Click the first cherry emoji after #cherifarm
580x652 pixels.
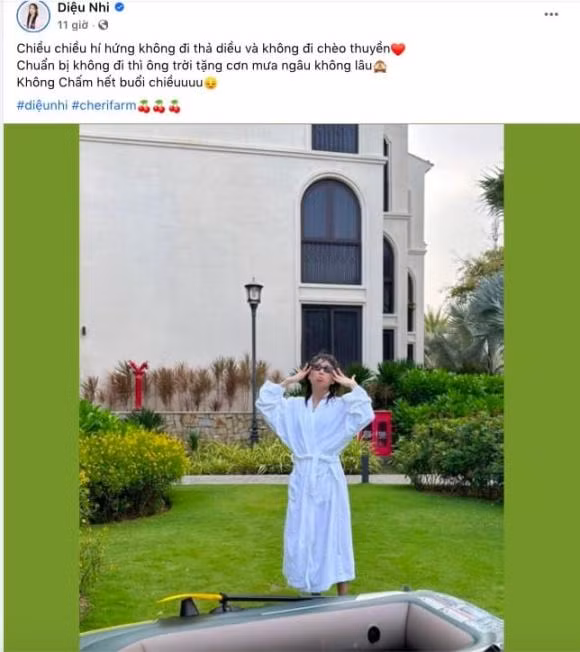tap(144, 106)
